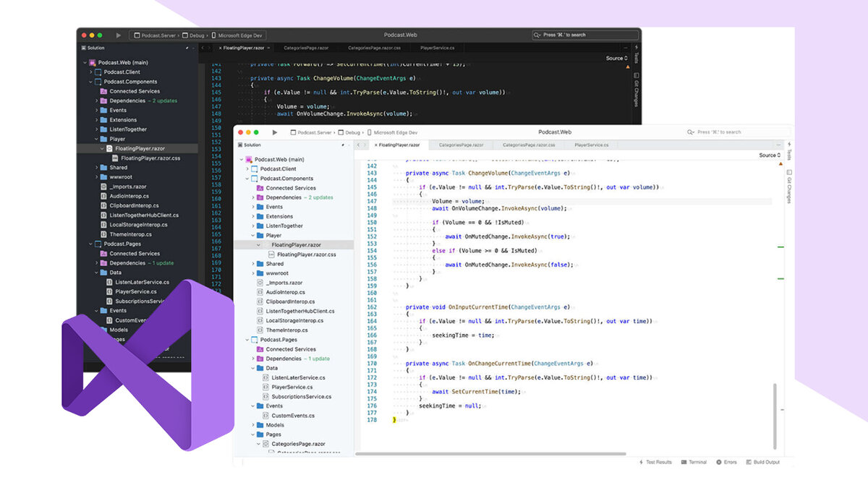Show the Errors pad in status bar
The width and height of the screenshot is (868, 488).
pyautogui.click(x=726, y=462)
